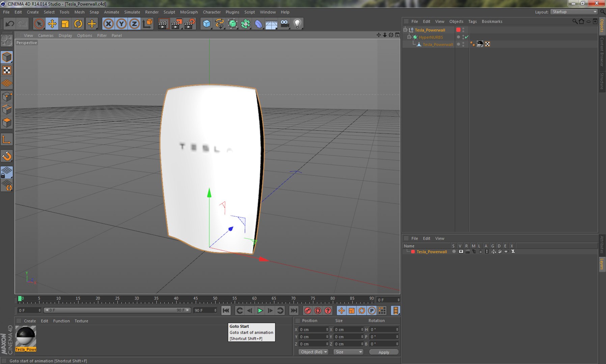Viewport: 606px width, 364px height.
Task: Click the timeline preview range slider
Action: 117,310
